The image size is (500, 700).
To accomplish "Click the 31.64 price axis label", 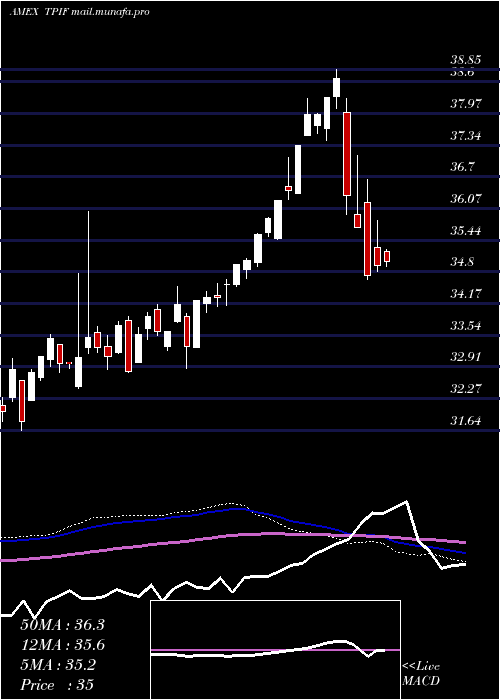I will pyautogui.click(x=466, y=421).
